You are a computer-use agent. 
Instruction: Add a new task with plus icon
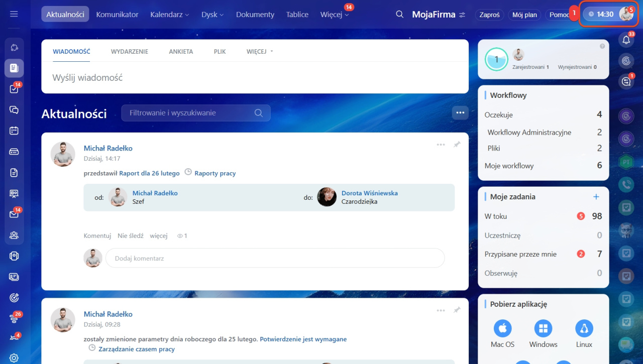click(596, 197)
